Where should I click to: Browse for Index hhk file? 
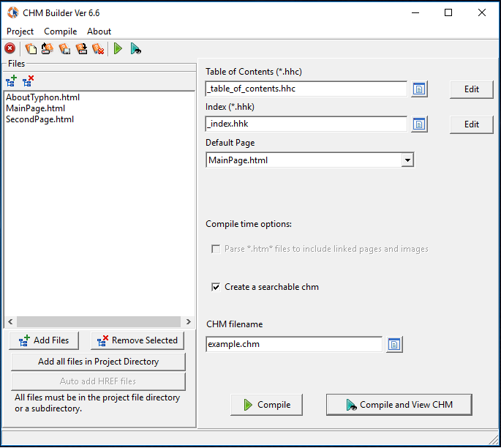[419, 124]
